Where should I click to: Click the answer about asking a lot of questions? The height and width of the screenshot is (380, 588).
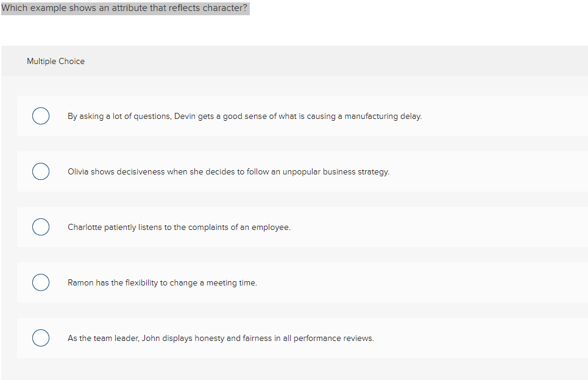click(x=244, y=116)
